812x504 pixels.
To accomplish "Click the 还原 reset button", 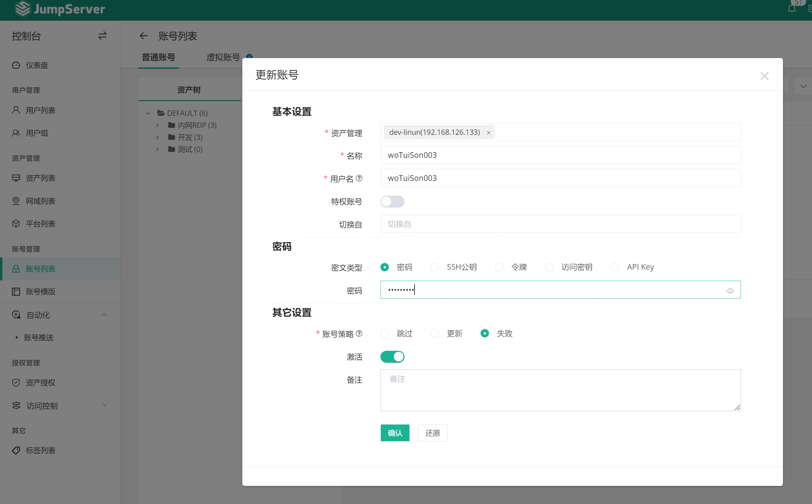I will (432, 433).
